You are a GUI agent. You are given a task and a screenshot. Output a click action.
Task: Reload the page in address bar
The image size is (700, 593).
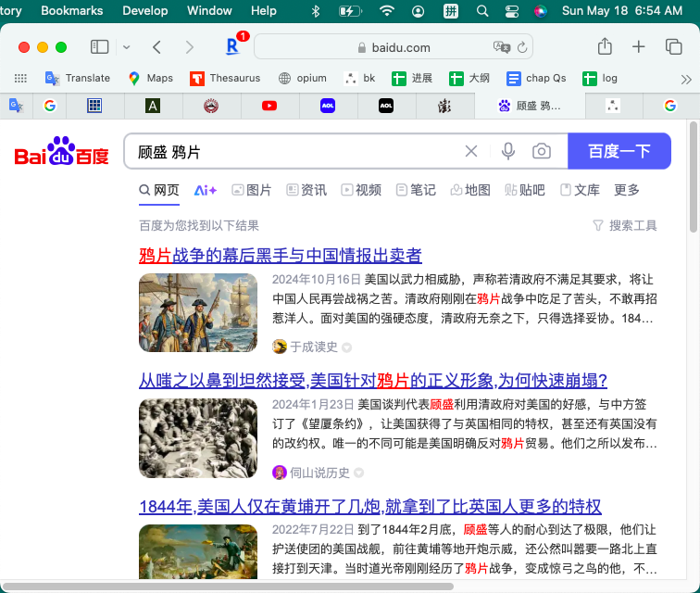(523, 47)
